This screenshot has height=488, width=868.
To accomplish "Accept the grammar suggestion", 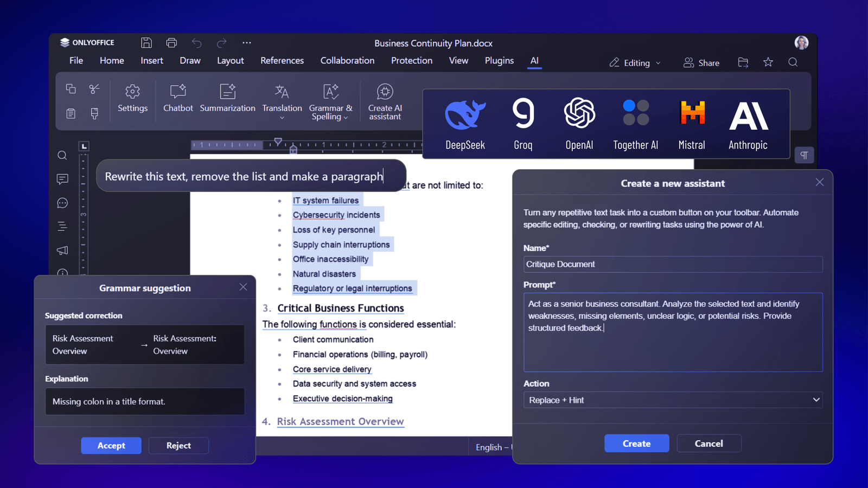I will 111,446.
